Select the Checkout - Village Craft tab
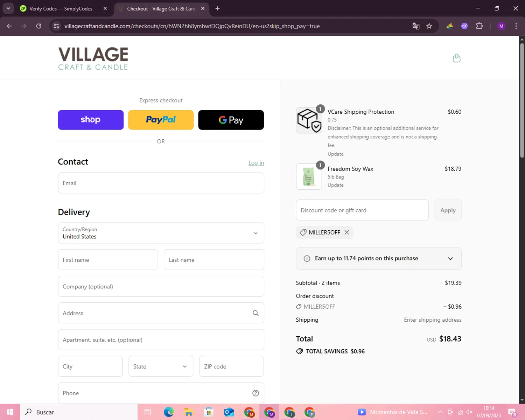The height and width of the screenshot is (420, 525). [161, 8]
